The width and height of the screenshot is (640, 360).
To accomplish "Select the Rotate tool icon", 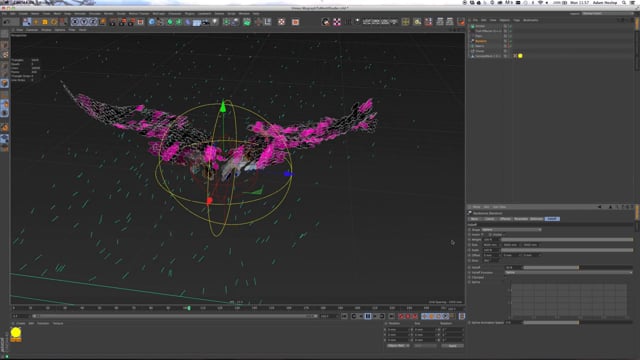I will [x=54, y=22].
